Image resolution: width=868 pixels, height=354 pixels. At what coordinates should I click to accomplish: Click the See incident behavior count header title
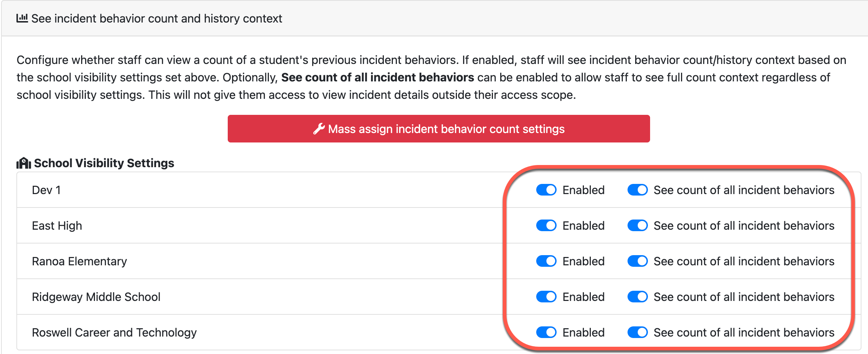(x=156, y=19)
